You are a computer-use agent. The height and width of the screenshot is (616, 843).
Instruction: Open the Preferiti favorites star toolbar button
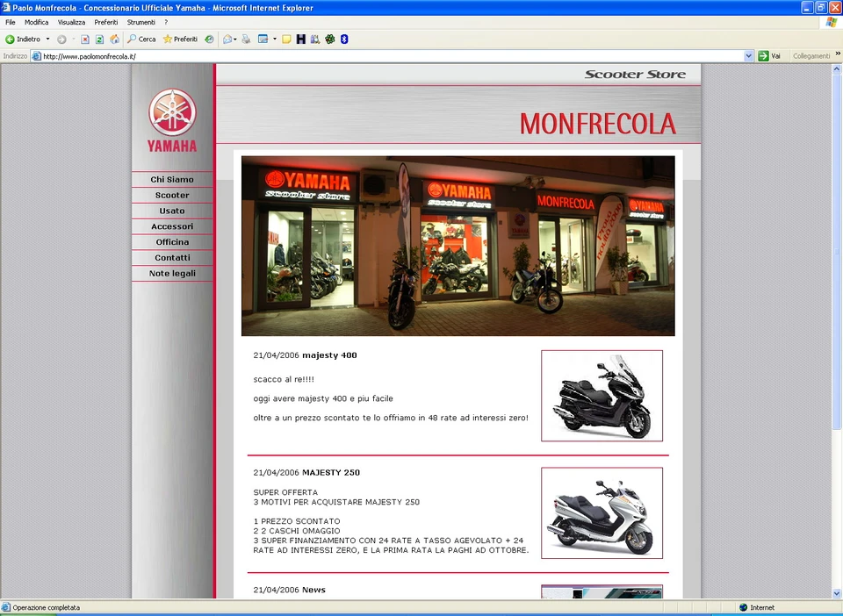[180, 39]
